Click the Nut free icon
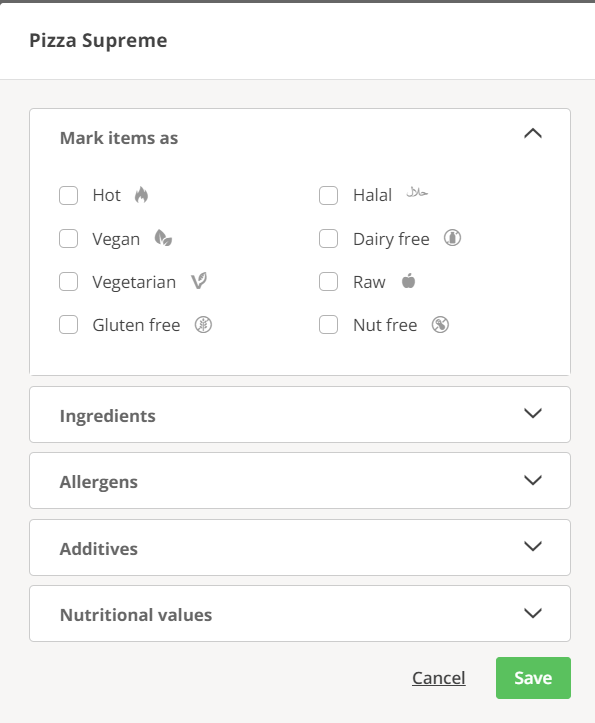Image resolution: width=595 pixels, height=723 pixels. 440,325
